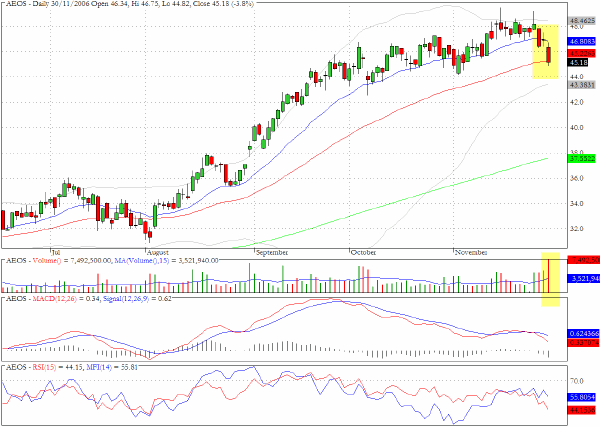Click the September month axis label
The width and height of the screenshot is (600, 427).
click(x=272, y=253)
